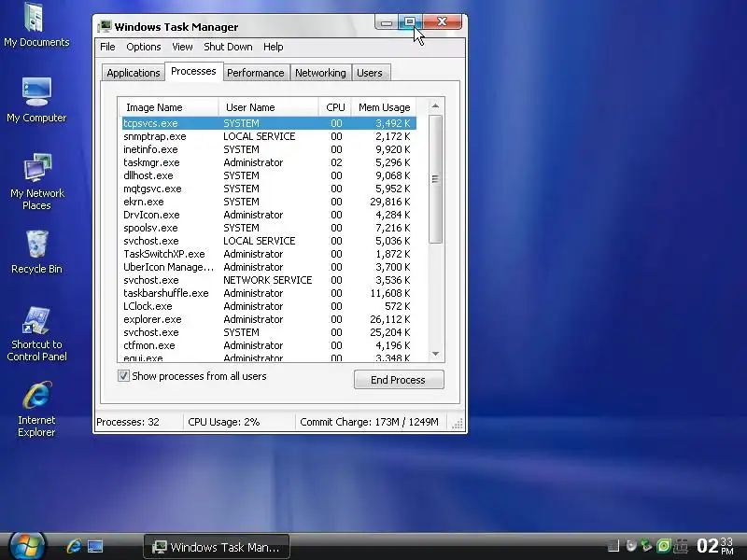Click Show Desktop quick launch icon

(95, 546)
